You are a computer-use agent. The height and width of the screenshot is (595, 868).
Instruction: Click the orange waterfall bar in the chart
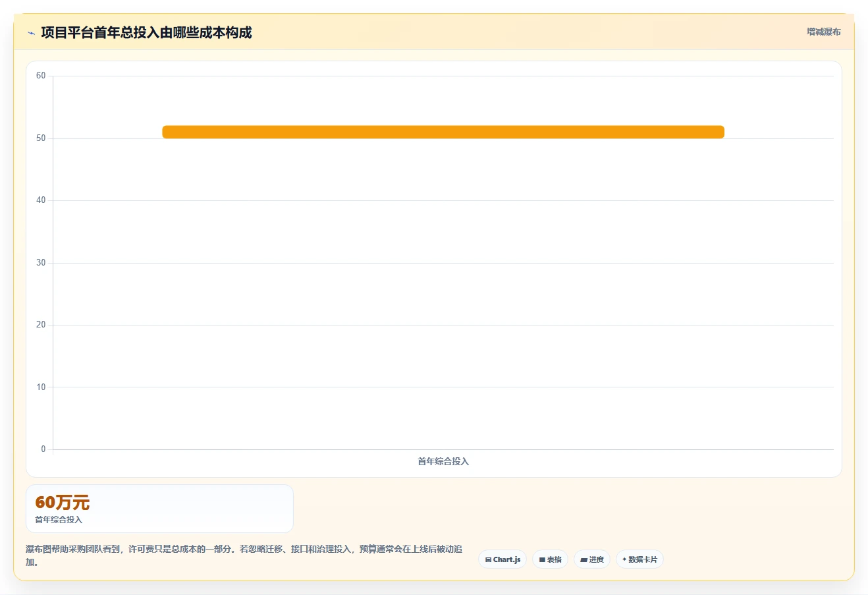coord(443,132)
